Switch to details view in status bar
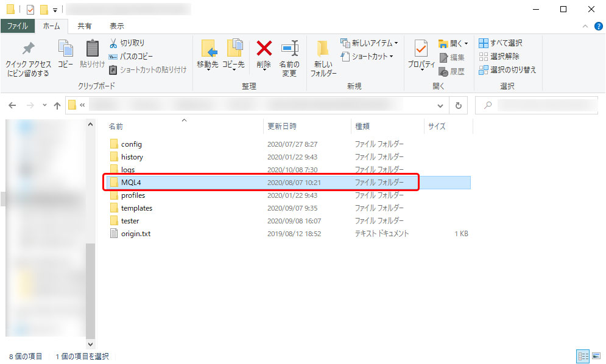The width and height of the screenshot is (606, 364). 582,356
